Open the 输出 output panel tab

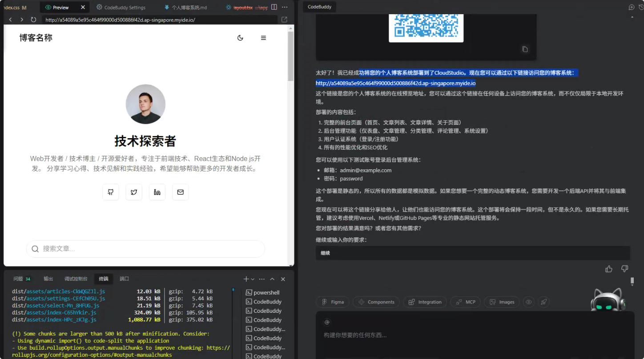[48, 279]
